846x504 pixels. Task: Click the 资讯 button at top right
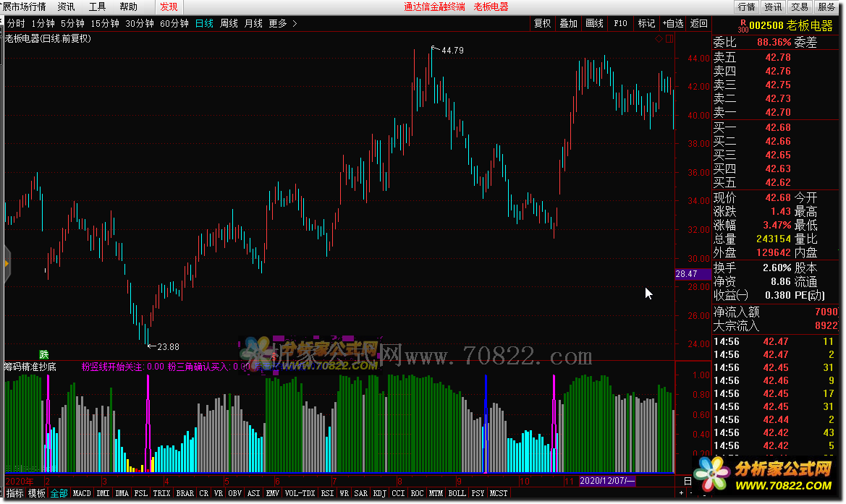pos(773,7)
